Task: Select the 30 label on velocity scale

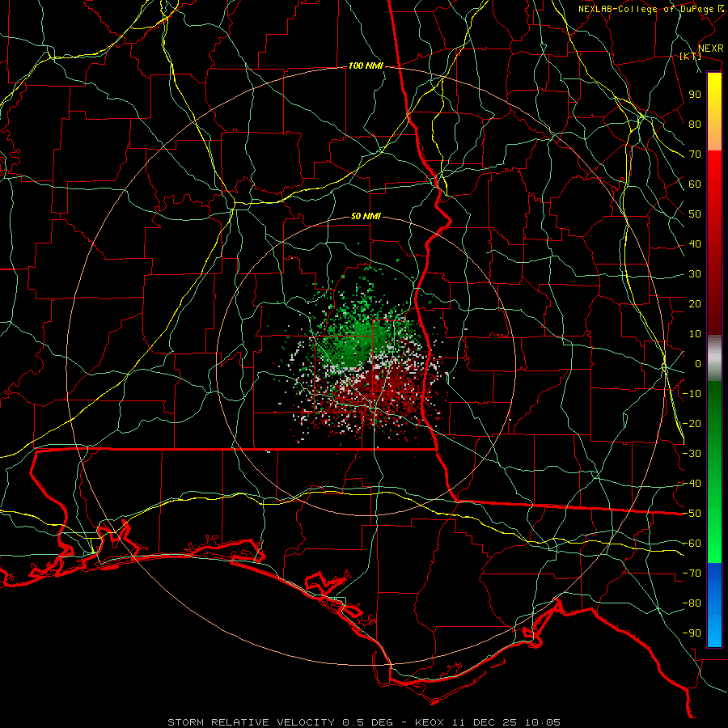Action: tap(695, 274)
